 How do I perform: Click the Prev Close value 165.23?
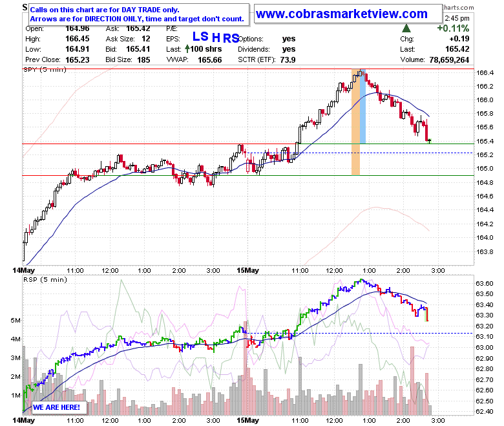tap(78, 60)
